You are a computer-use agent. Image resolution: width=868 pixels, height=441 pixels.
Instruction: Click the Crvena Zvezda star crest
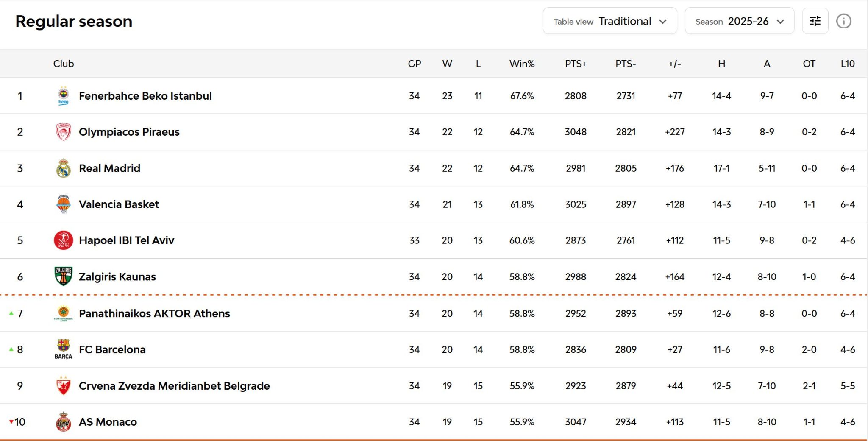point(63,386)
